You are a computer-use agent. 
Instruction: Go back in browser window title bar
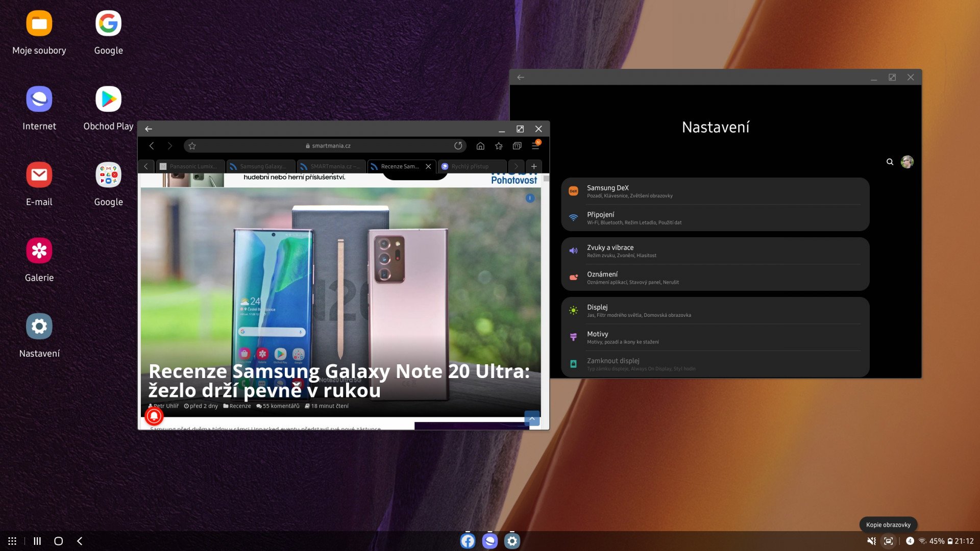(x=149, y=129)
